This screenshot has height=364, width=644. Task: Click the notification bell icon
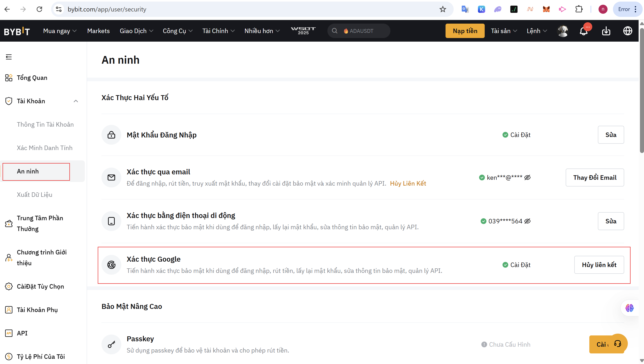[583, 31]
